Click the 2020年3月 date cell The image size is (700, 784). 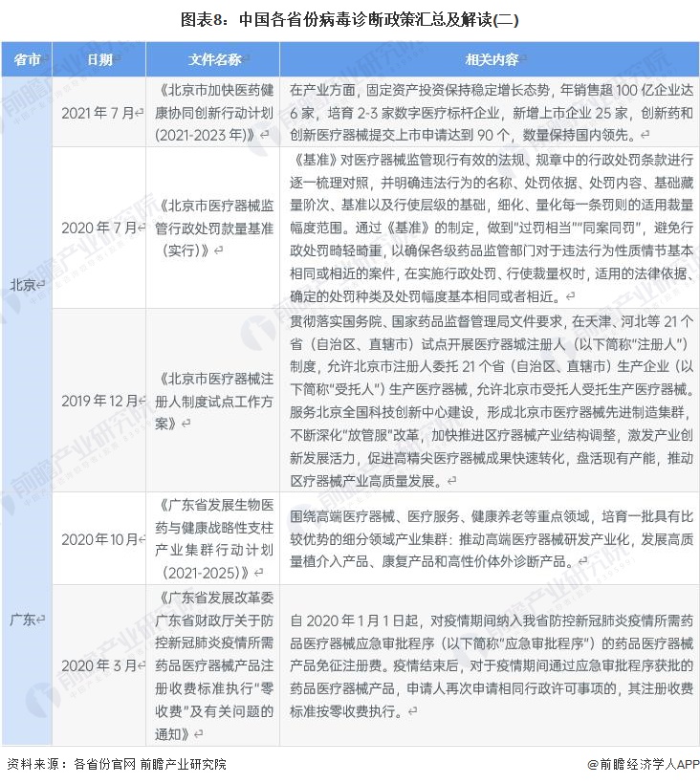pyautogui.click(x=99, y=665)
